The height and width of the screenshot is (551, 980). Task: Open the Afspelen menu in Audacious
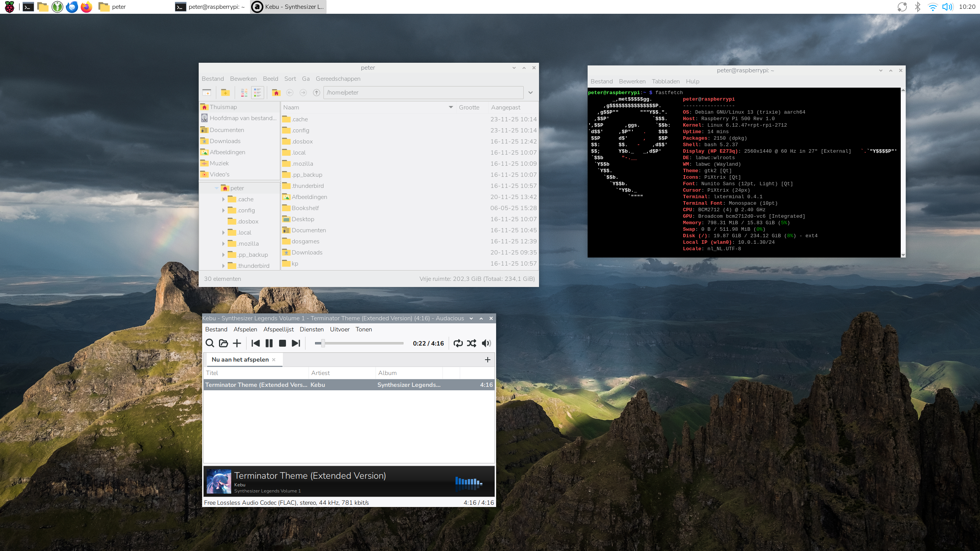coord(245,329)
